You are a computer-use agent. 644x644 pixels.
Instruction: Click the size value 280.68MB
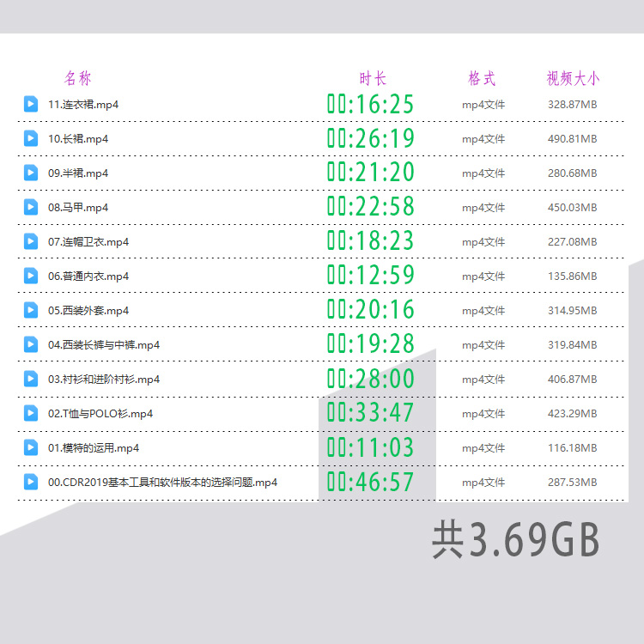573,173
